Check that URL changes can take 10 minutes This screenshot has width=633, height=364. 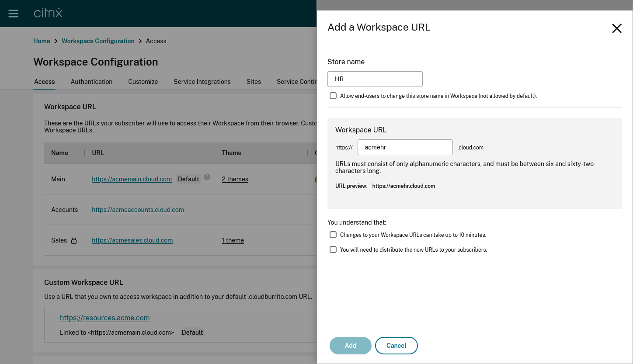tap(333, 235)
